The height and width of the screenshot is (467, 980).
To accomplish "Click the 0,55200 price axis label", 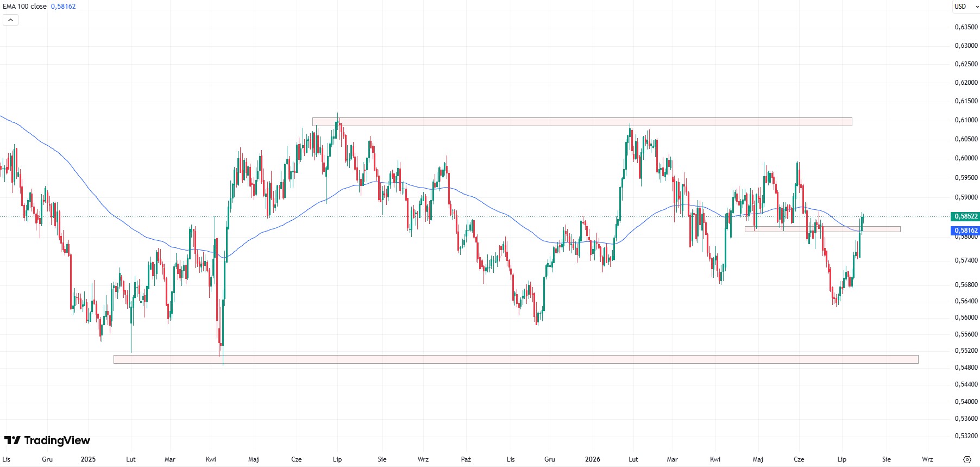I will coord(966,351).
